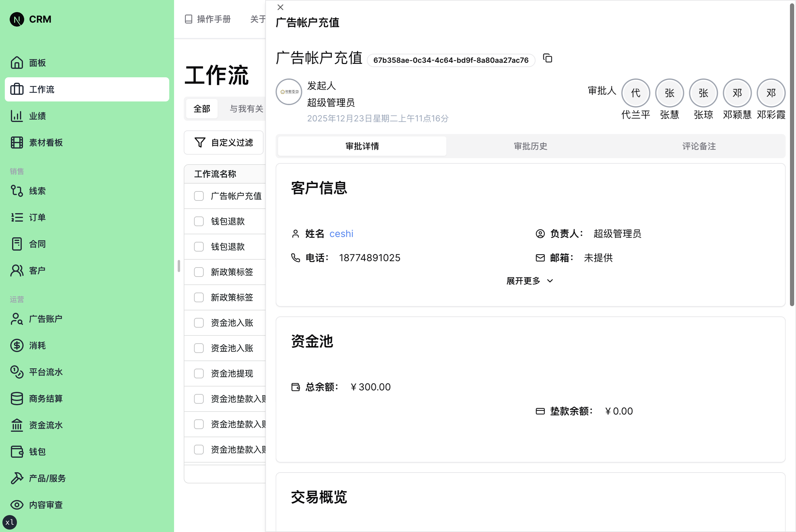Check the first 钱包退款 row checkbox

pyautogui.click(x=199, y=221)
